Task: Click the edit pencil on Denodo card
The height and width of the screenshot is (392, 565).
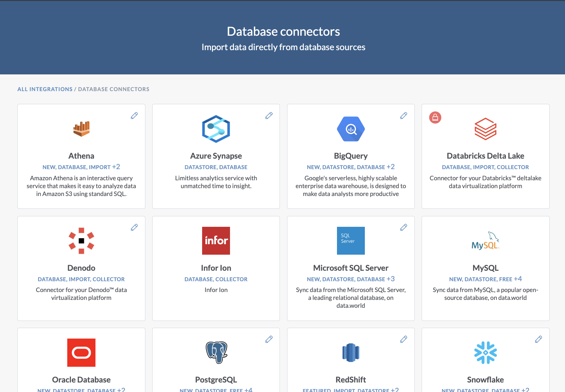Action: tap(134, 227)
